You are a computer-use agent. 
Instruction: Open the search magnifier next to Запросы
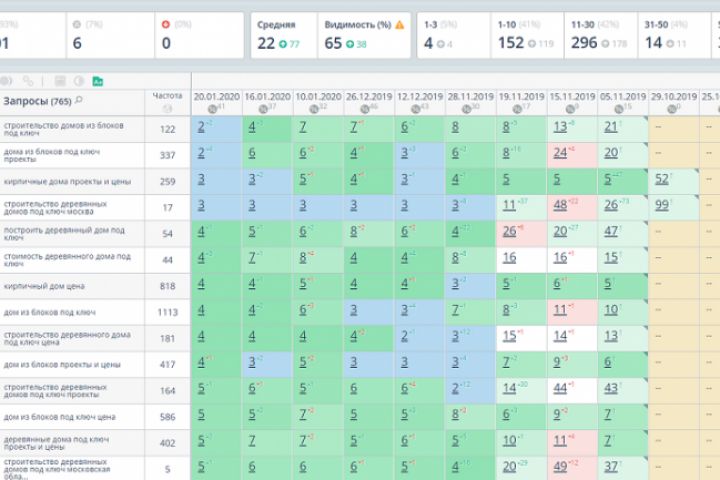click(x=79, y=100)
